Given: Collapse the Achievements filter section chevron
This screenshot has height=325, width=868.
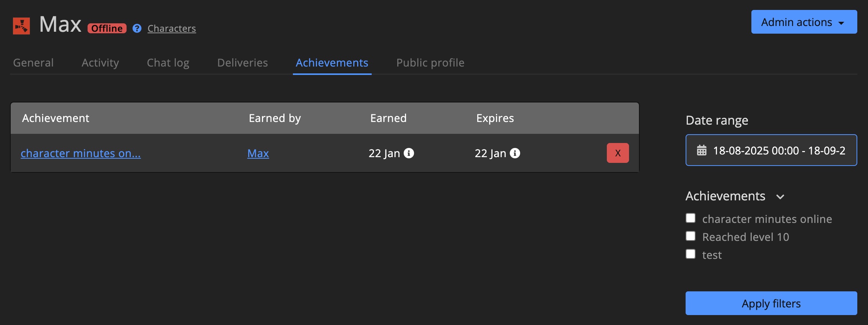Looking at the screenshot, I should 780,197.
